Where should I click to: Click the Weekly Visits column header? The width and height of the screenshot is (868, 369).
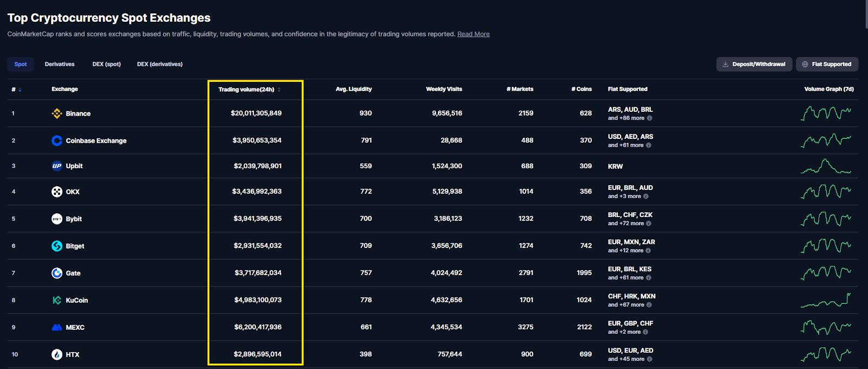pos(444,89)
